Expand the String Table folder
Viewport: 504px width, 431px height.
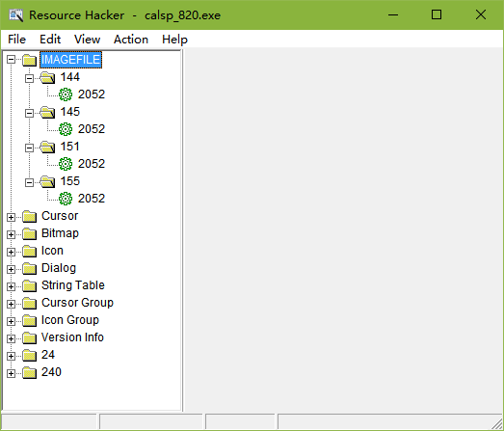11,286
